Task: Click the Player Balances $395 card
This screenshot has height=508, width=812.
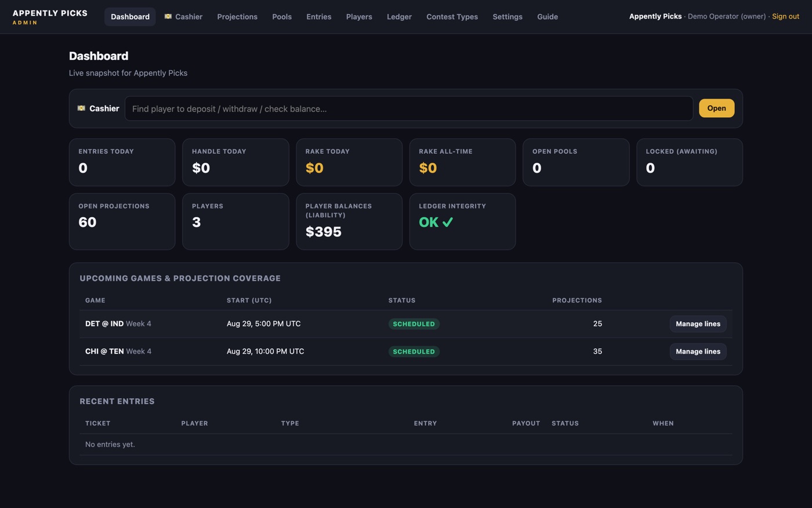Action: (x=349, y=222)
